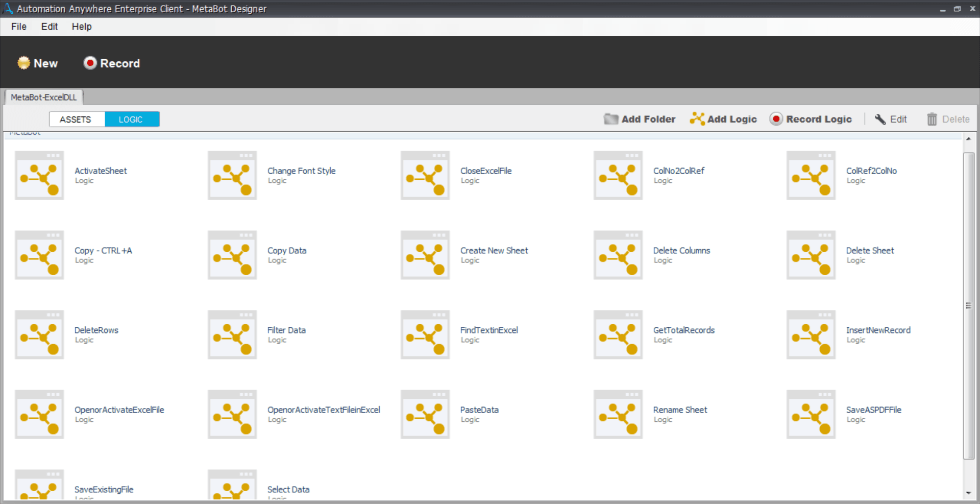Click the SaveExistingFile label
The height and width of the screenshot is (504, 980).
(104, 489)
